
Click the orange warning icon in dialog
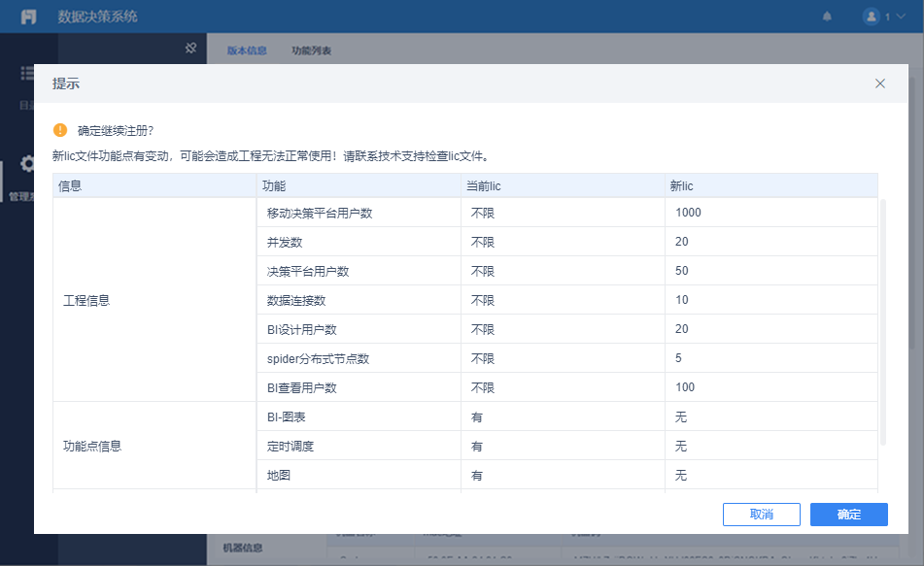coord(60,130)
